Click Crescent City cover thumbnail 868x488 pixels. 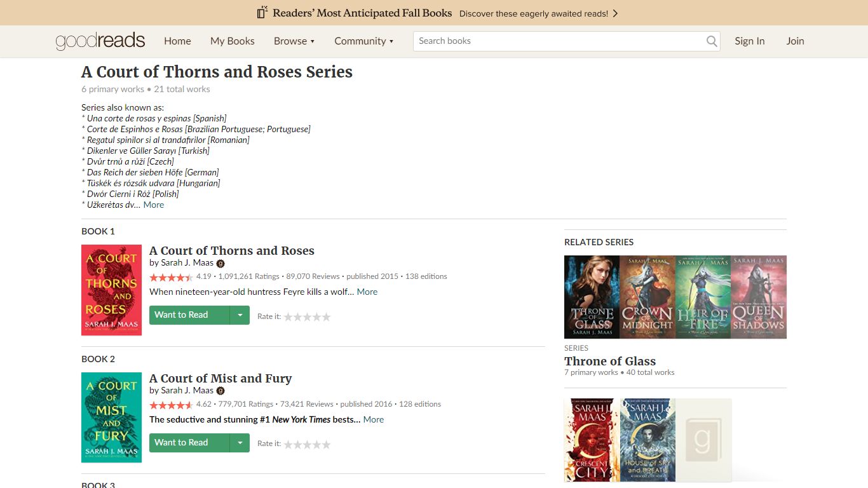pyautogui.click(x=592, y=440)
